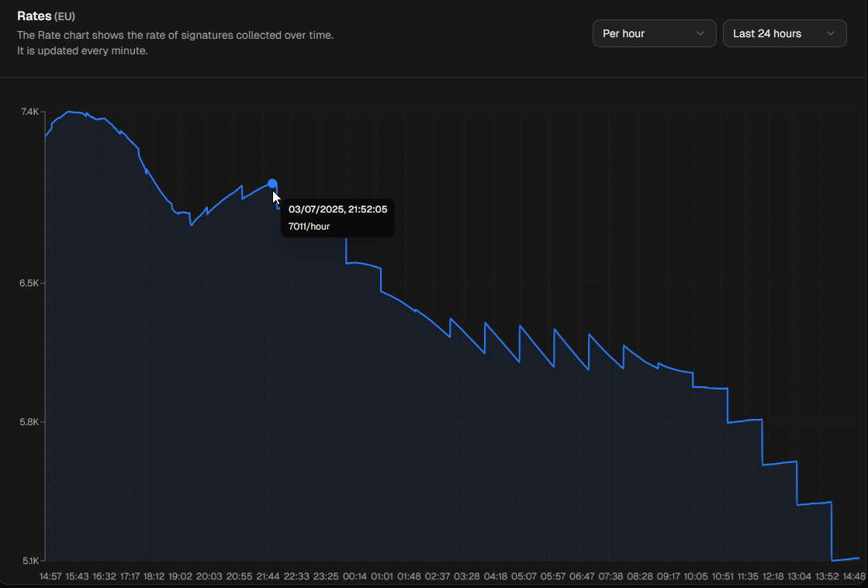Click the highlighted data point at 21:52:05
868x588 pixels.
coord(272,183)
